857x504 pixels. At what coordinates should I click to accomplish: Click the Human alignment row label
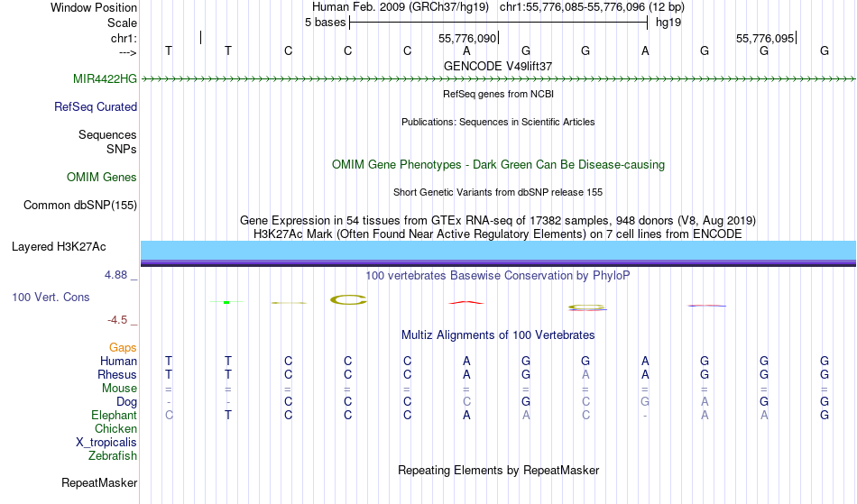click(118, 361)
